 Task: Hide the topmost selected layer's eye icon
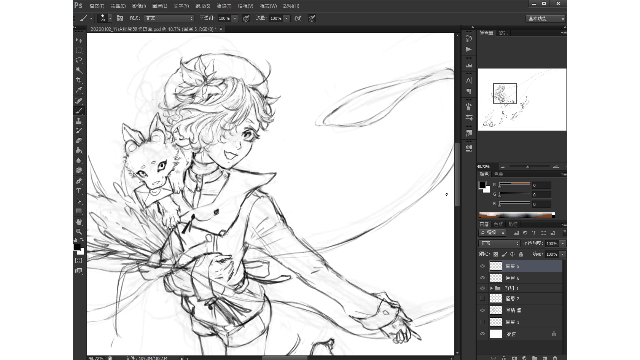pyautogui.click(x=482, y=266)
